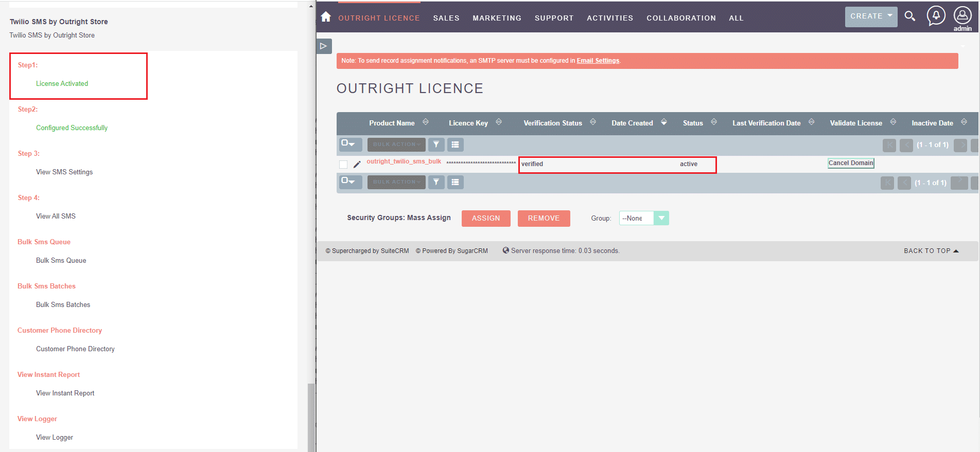
Task: Sort by the Verification Status column icon
Action: pos(593,122)
